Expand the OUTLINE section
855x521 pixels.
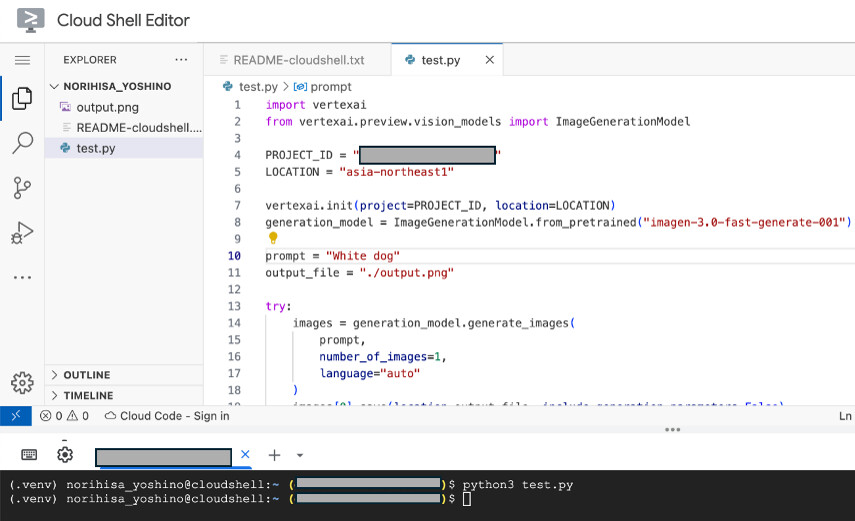(x=86, y=375)
